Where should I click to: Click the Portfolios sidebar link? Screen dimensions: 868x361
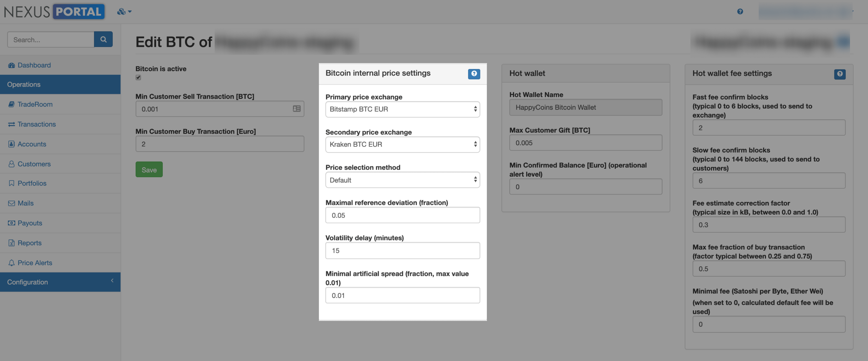click(32, 183)
